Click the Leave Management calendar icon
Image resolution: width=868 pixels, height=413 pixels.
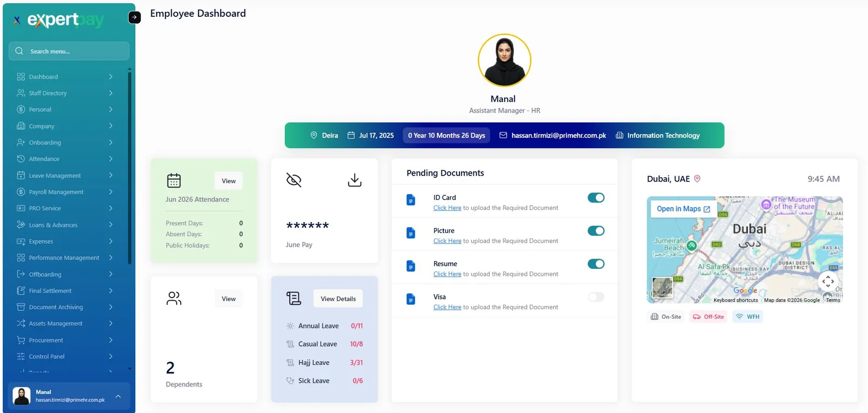(x=21, y=175)
